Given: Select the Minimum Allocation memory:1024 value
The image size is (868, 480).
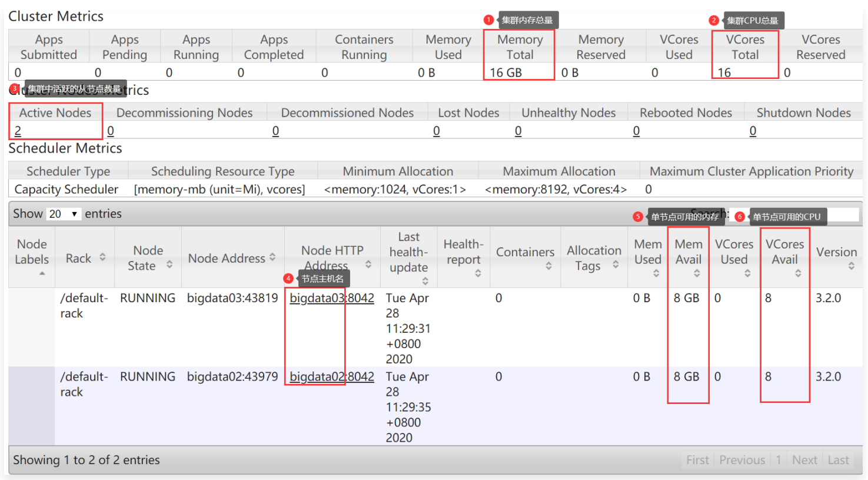Looking at the screenshot, I should coord(395,190).
